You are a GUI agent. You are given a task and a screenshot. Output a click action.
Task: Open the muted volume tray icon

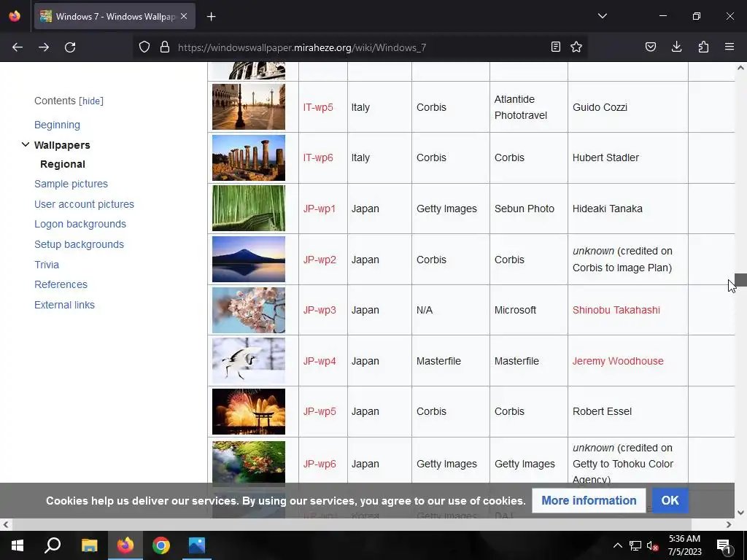(x=652, y=545)
